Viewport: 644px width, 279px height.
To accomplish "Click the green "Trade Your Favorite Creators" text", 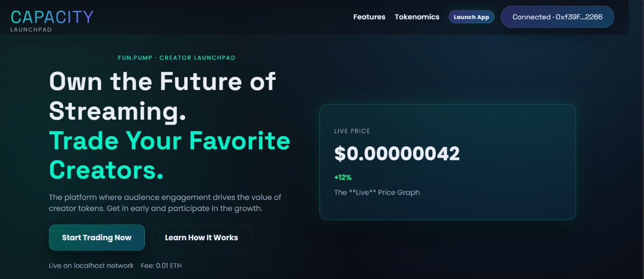I will click(170, 155).
